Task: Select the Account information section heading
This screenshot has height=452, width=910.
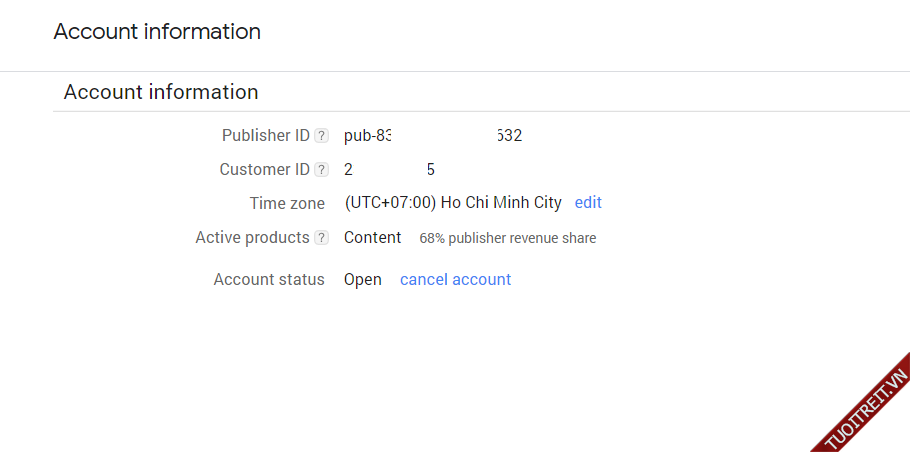Action: [161, 93]
